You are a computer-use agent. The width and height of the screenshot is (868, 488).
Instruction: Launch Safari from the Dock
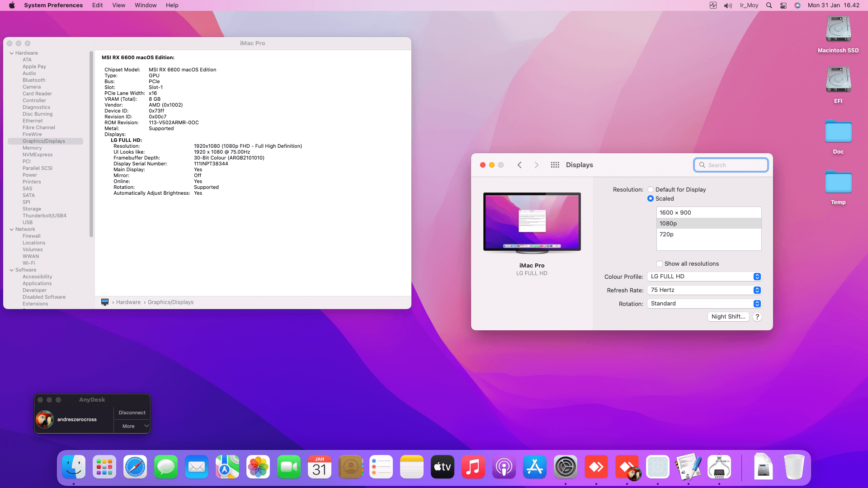click(135, 467)
